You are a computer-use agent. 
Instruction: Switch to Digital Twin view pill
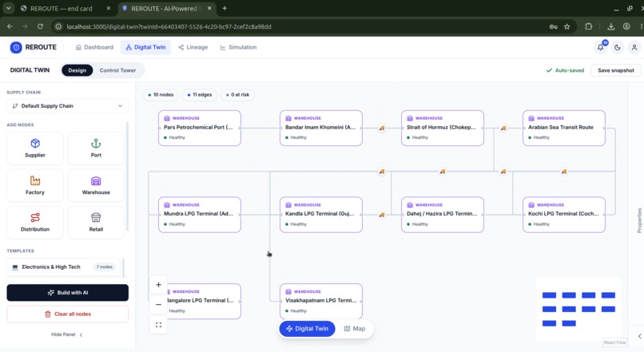click(x=307, y=329)
